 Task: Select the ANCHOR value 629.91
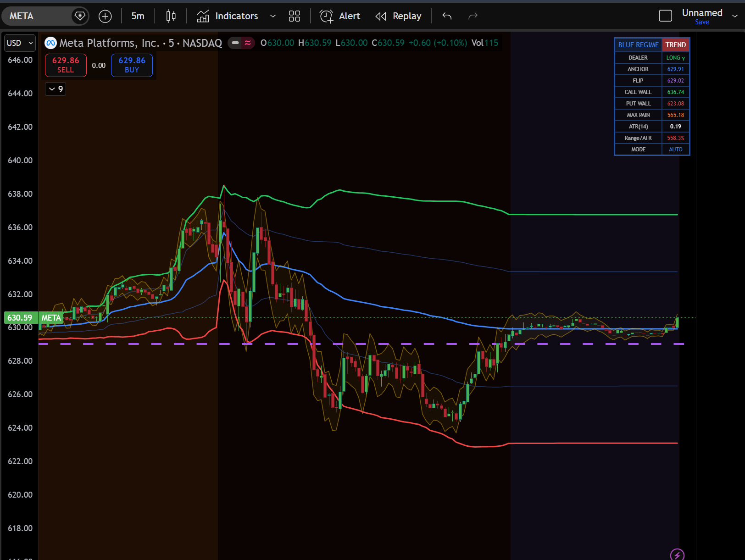point(676,69)
